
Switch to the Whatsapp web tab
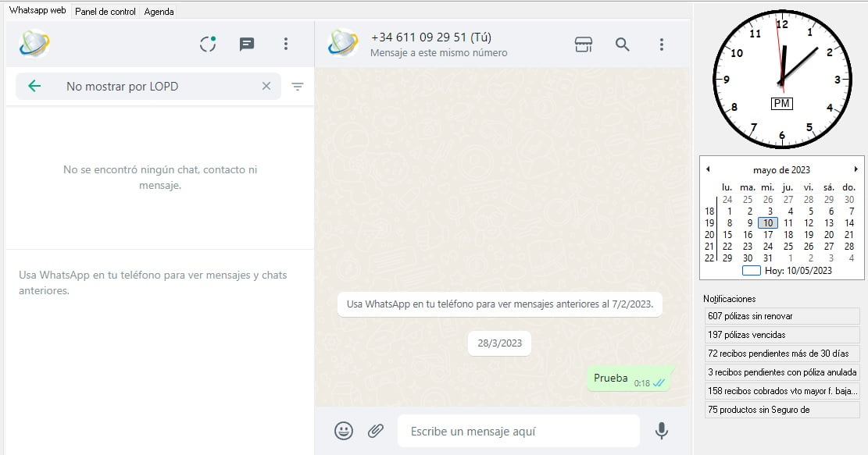point(38,10)
